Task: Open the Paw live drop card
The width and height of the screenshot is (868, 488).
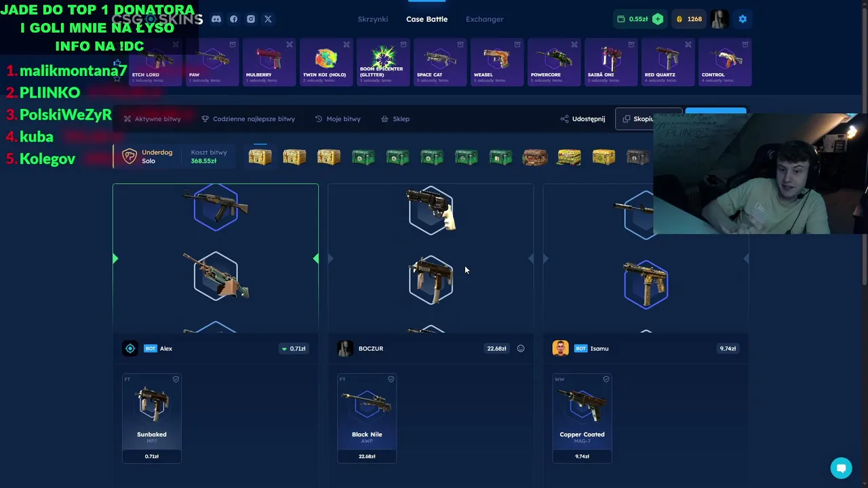Action: [x=212, y=62]
